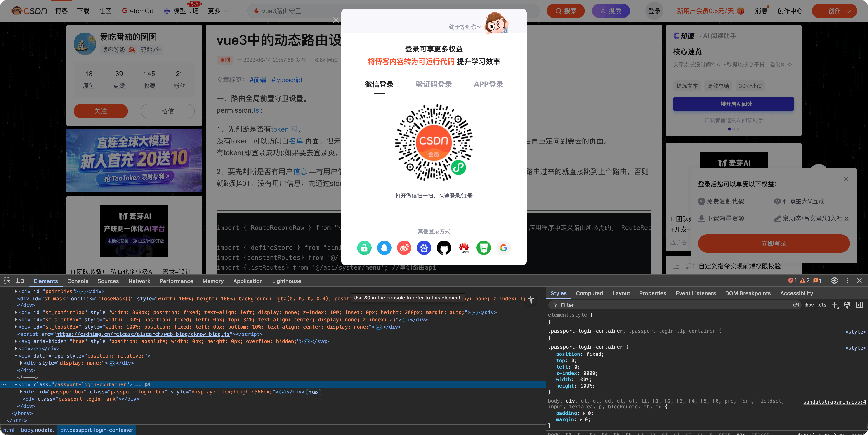
Task: Log in with the Weibo icon
Action: (x=404, y=248)
